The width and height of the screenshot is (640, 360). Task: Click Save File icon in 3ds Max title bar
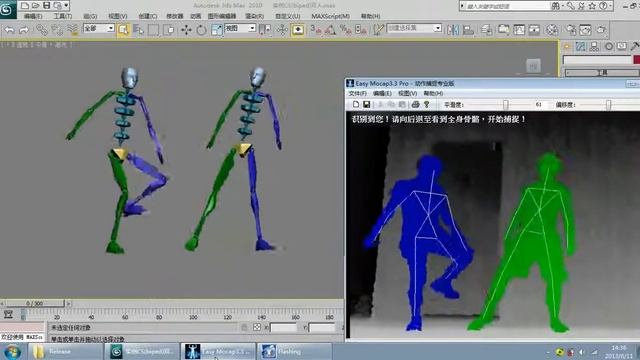pos(46,6)
